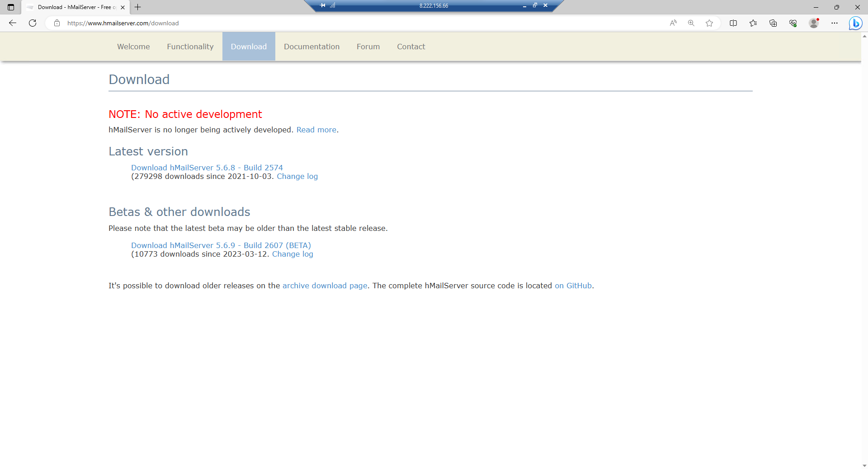Open the user profile avatar
Screen dimensions: 868x469
tap(814, 23)
